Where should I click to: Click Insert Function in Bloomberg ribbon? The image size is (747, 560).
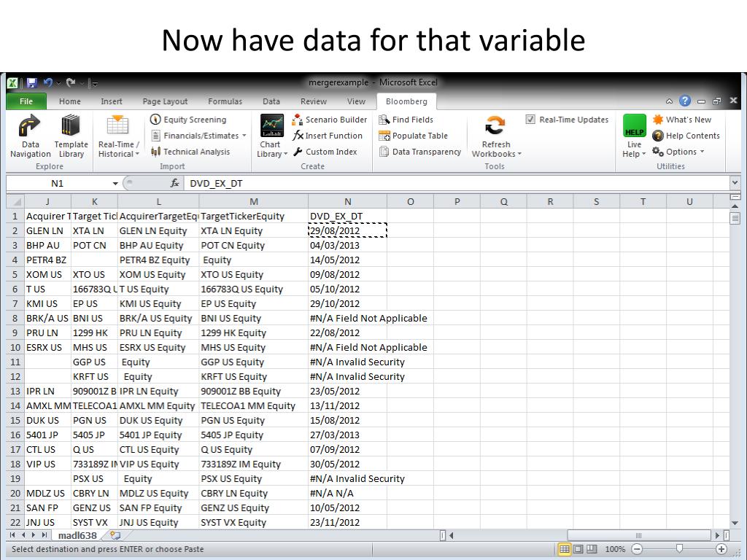click(328, 136)
